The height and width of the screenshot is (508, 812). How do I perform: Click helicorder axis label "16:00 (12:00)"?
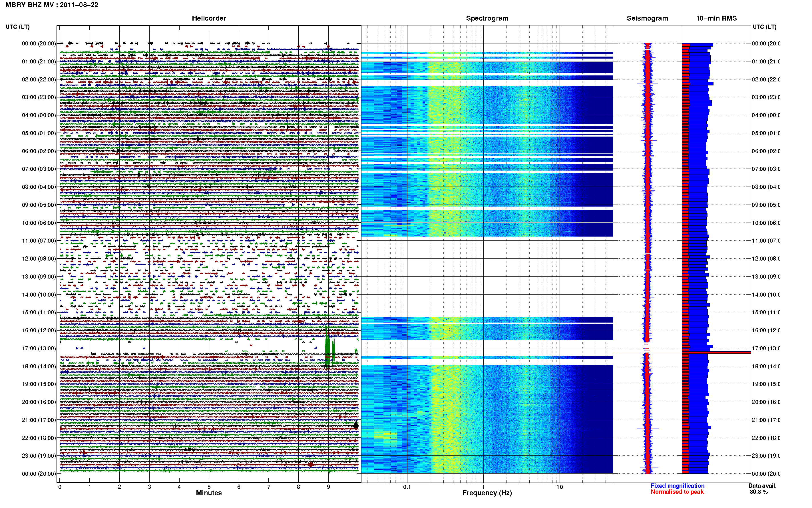[39, 330]
